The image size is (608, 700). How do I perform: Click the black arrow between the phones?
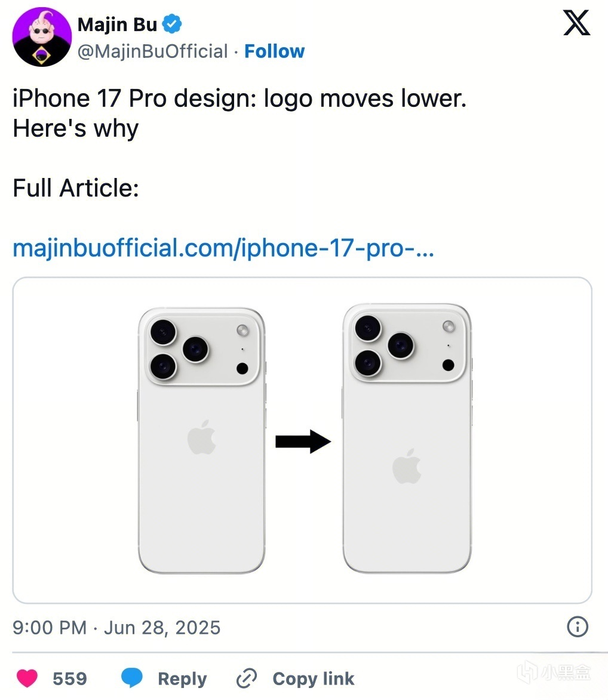click(303, 441)
